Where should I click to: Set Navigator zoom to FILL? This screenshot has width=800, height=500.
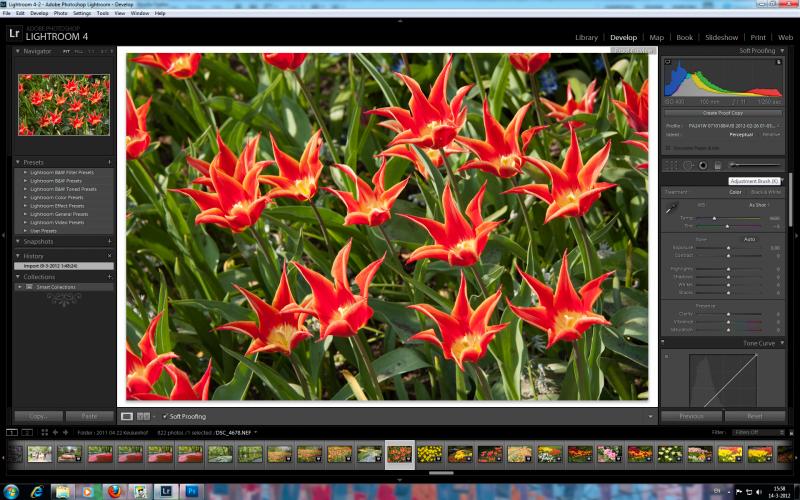point(79,52)
